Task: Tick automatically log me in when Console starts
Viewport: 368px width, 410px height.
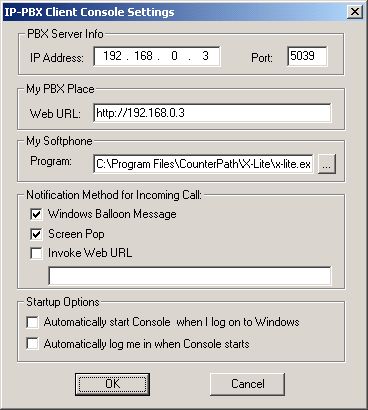Action: (32, 344)
